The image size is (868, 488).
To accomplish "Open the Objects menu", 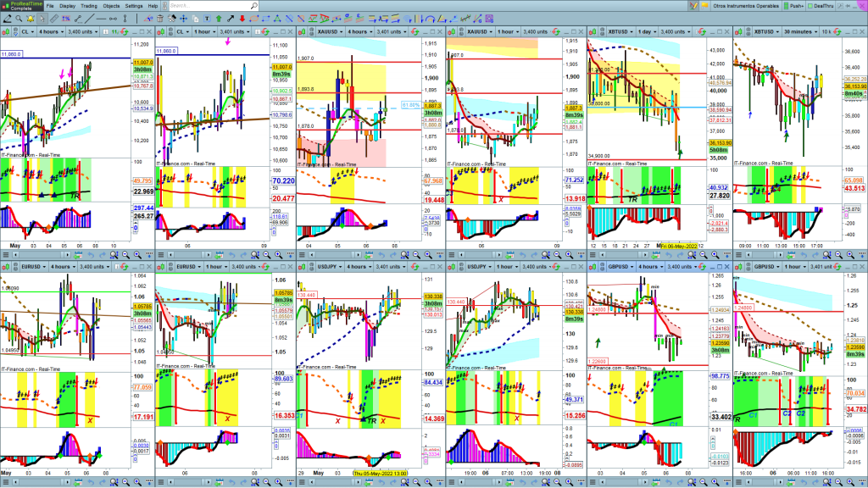I will 111,6.
